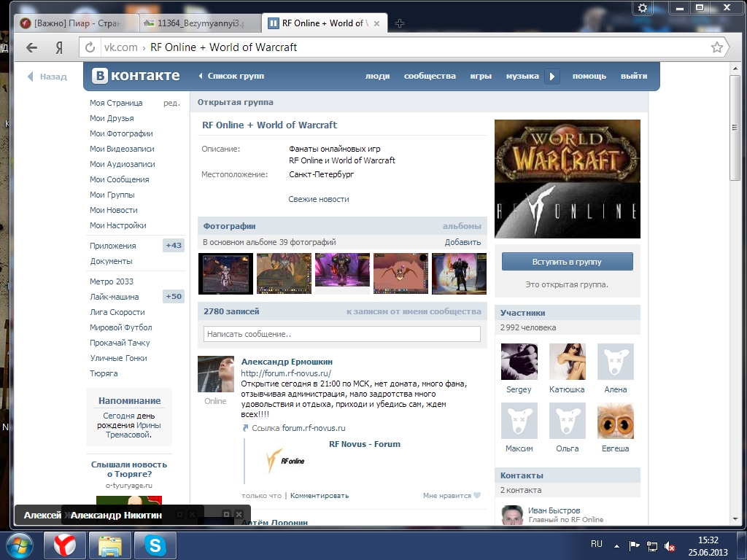Go back to Список групп
The image size is (747, 560).
click(231, 76)
